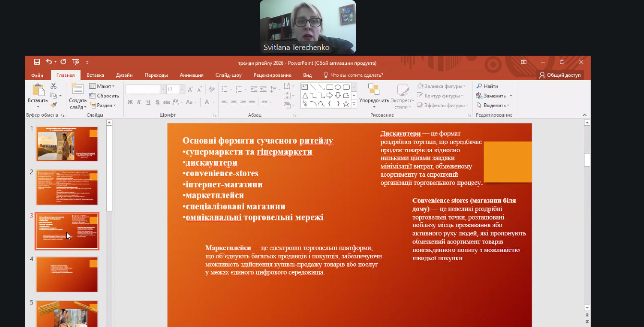Switch to the Вставка tab
Image resolution: width=644 pixels, height=327 pixels.
point(95,75)
